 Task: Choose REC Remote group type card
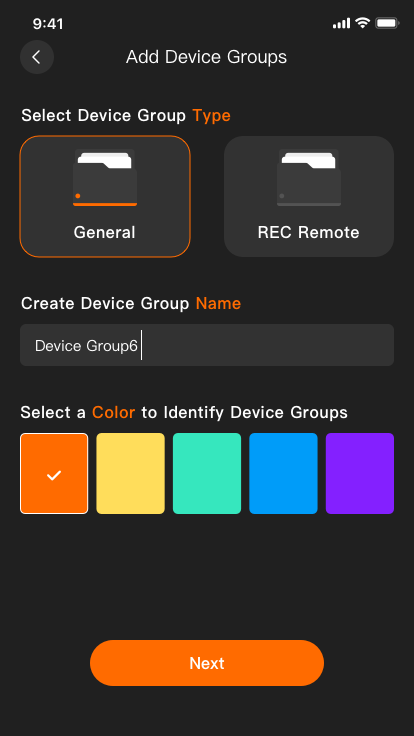click(x=309, y=196)
